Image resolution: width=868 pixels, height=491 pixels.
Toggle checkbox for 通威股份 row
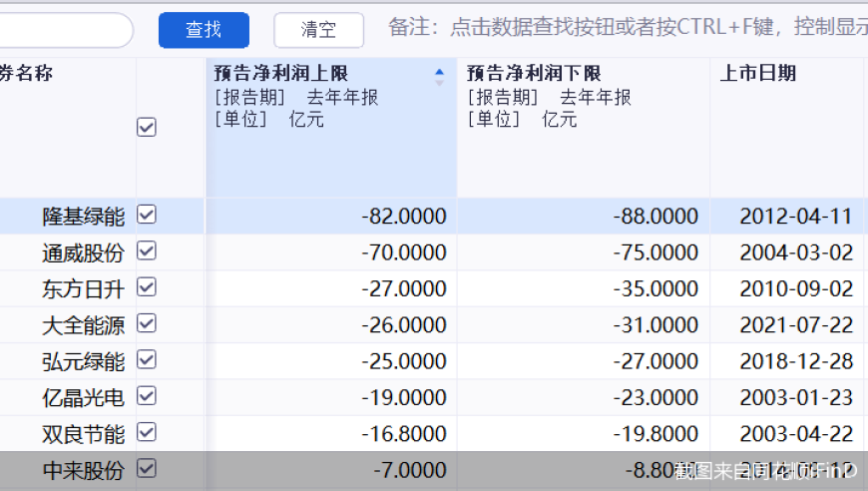(x=147, y=251)
